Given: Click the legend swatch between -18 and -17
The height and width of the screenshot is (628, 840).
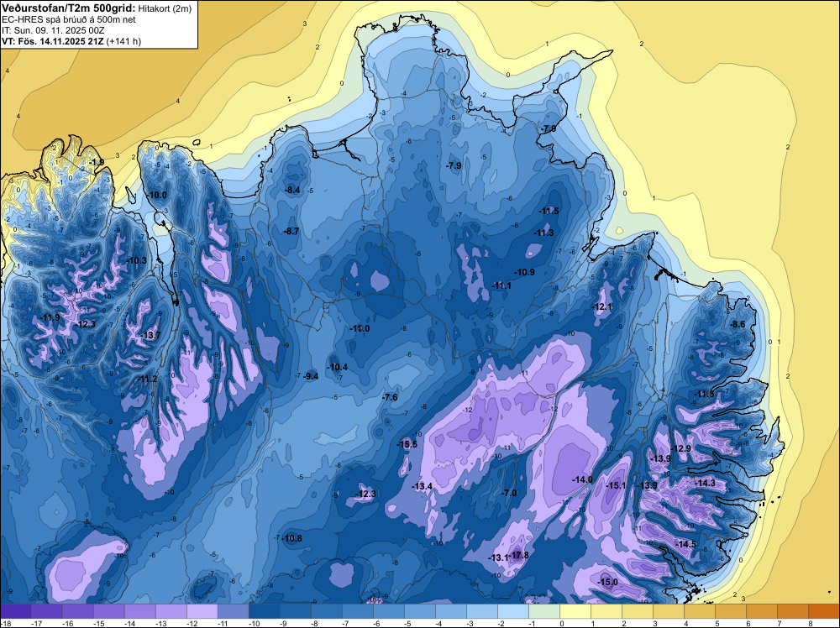Looking at the screenshot, I should 15,611.
